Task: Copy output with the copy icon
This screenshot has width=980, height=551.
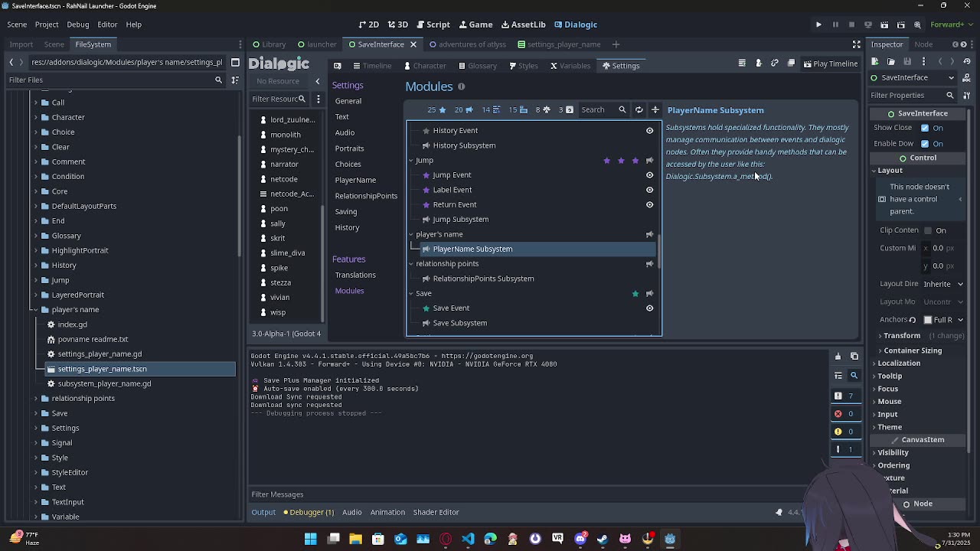Action: pyautogui.click(x=854, y=356)
